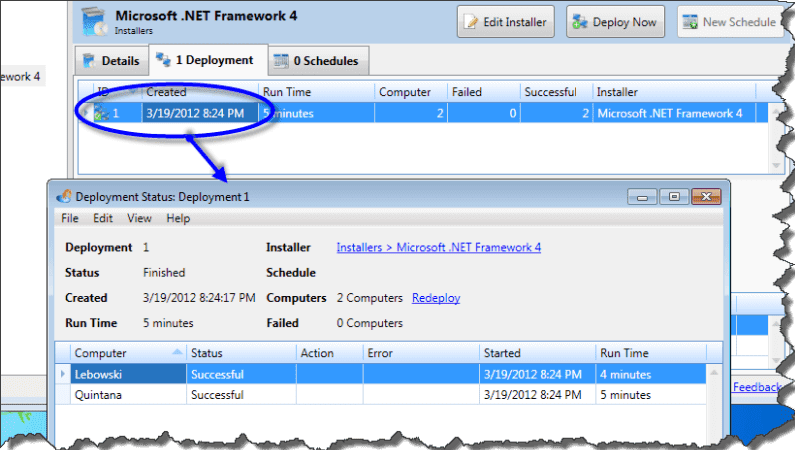
Task: Click the Failed column header
Action: click(483, 92)
